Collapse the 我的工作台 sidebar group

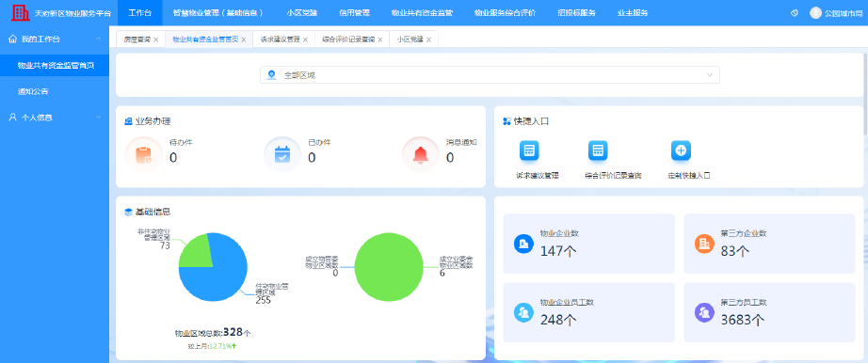click(98, 39)
